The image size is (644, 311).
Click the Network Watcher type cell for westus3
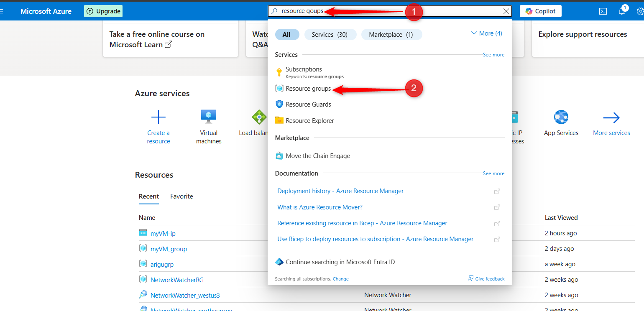click(388, 295)
